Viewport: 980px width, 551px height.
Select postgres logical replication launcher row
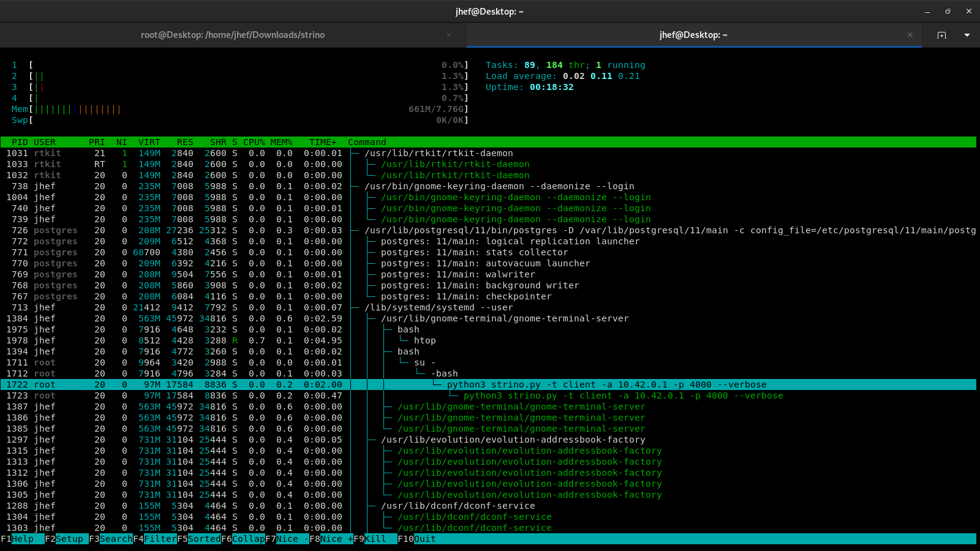click(488, 241)
